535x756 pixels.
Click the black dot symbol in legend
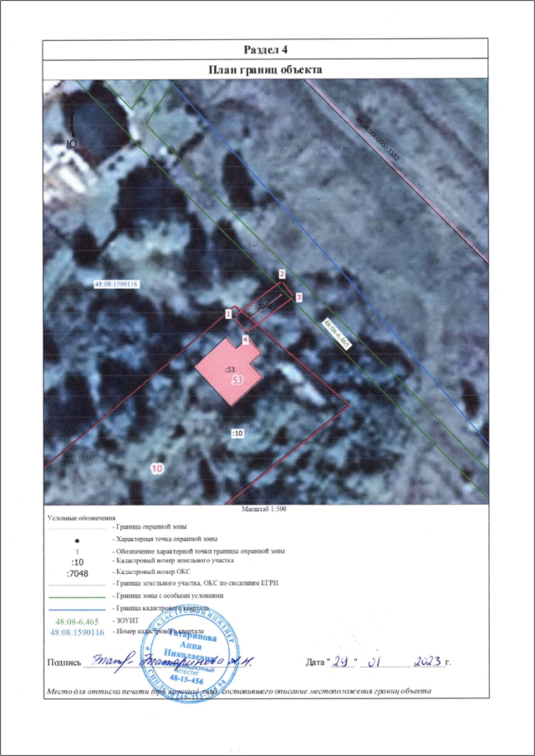tap(77, 540)
